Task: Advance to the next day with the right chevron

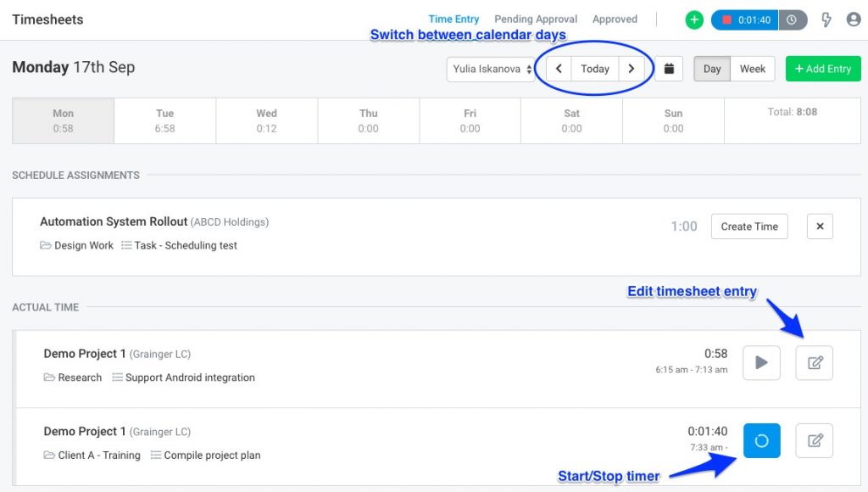Action: coord(632,69)
